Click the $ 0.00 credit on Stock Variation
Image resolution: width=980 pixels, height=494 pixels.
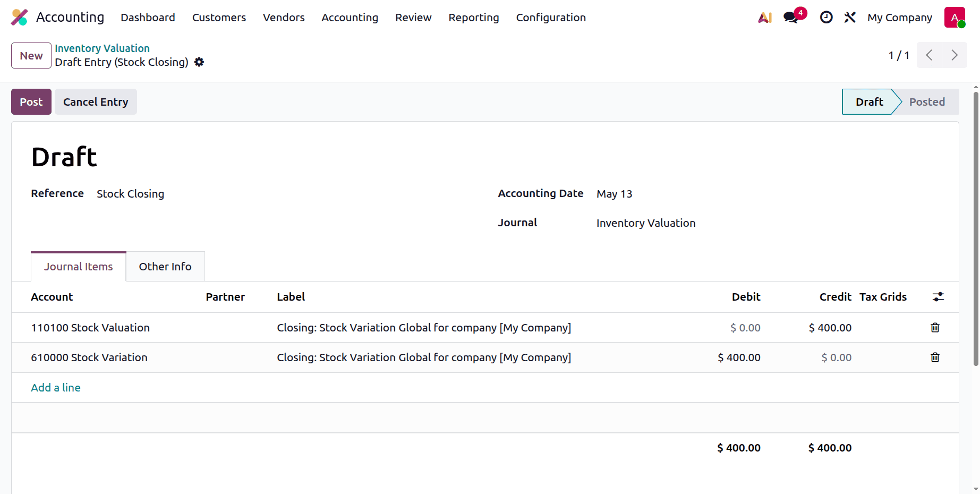836,357
